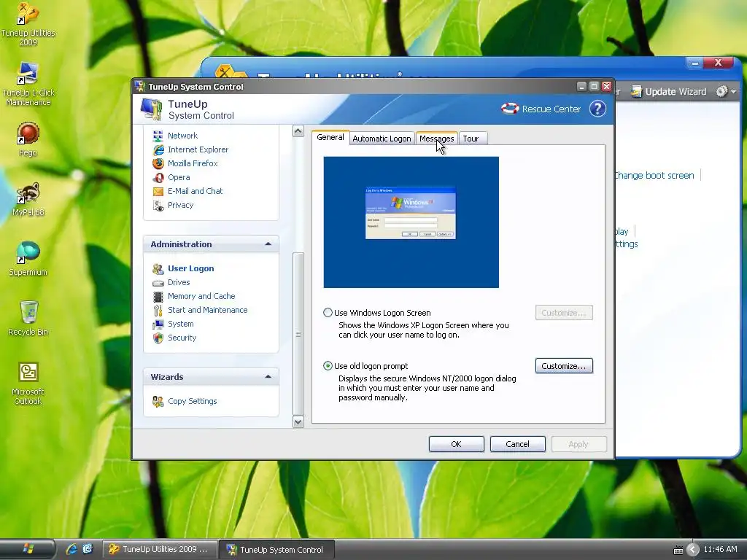Open the Copy Settings wizard icon

pos(158,402)
